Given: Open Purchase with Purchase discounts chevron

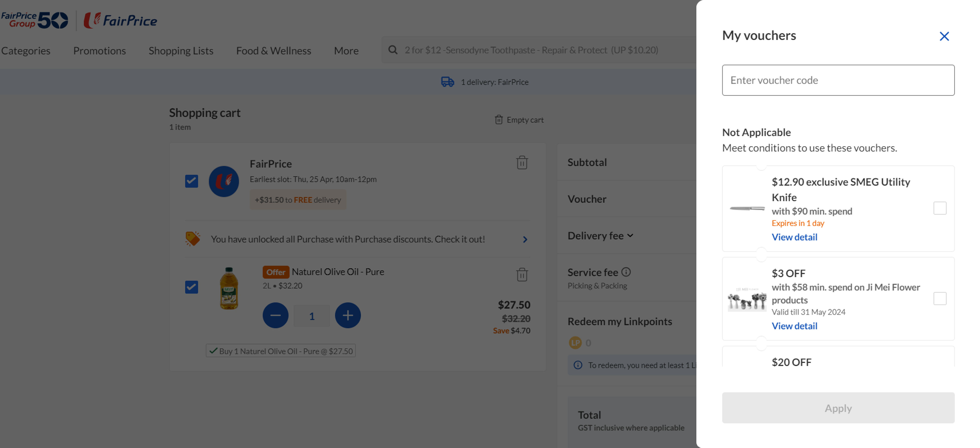Looking at the screenshot, I should [525, 239].
